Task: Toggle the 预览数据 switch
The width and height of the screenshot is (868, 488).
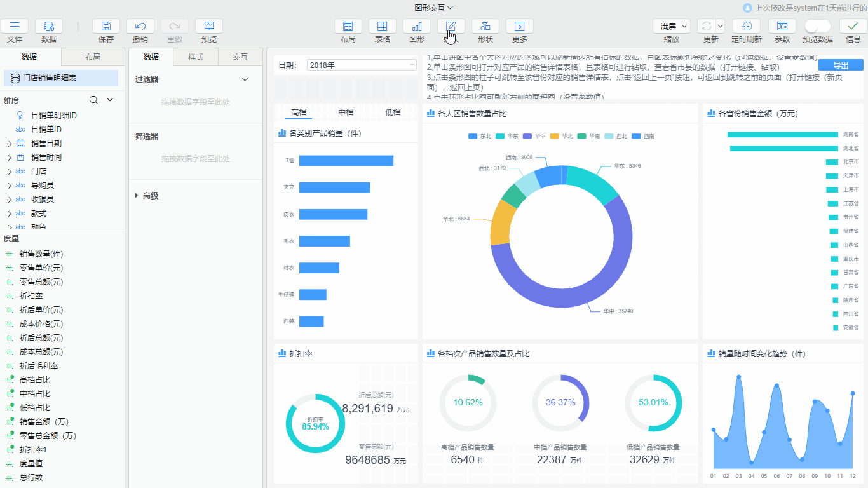Action: click(817, 27)
